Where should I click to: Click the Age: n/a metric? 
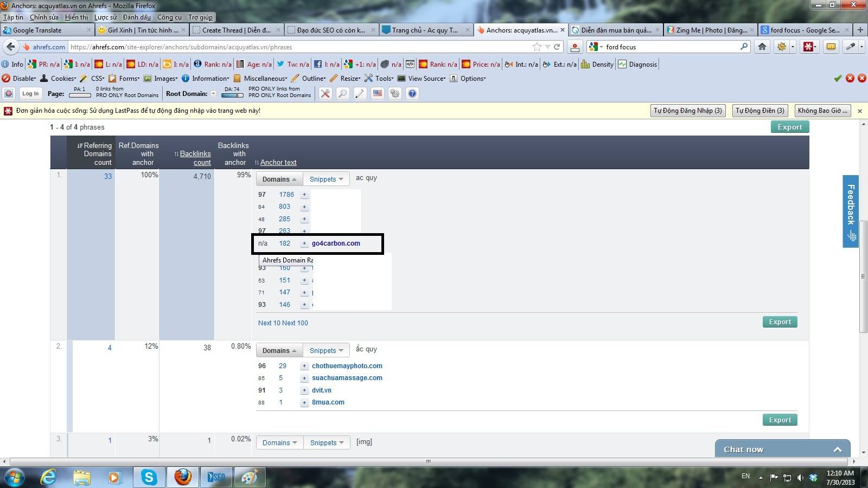[254, 64]
